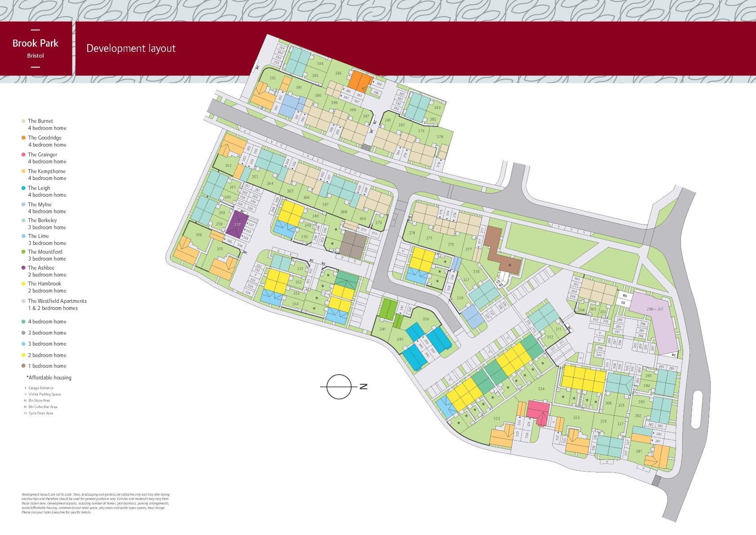Click the disclaimer paragraph about development layouts
The image size is (756, 535).
[x=96, y=504]
